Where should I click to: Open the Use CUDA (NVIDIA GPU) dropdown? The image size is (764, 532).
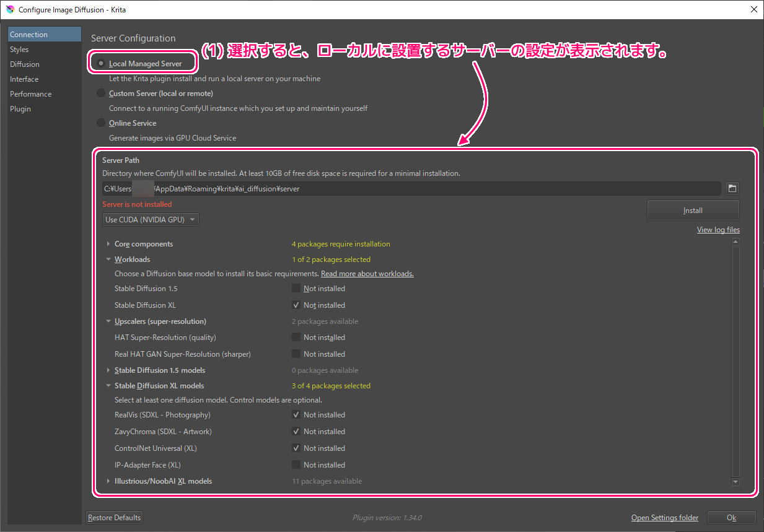click(x=151, y=219)
